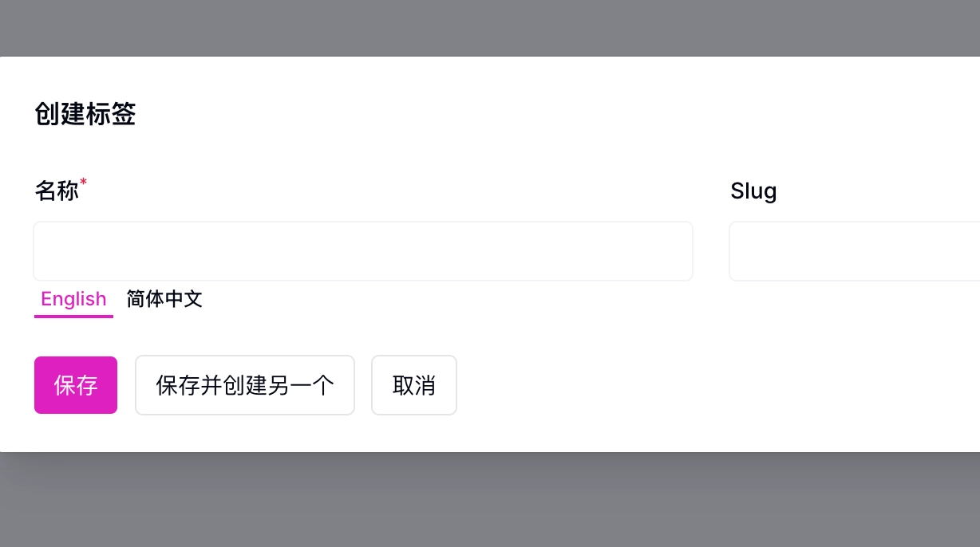
Task: Cancel the dialog with 取消
Action: tap(414, 385)
